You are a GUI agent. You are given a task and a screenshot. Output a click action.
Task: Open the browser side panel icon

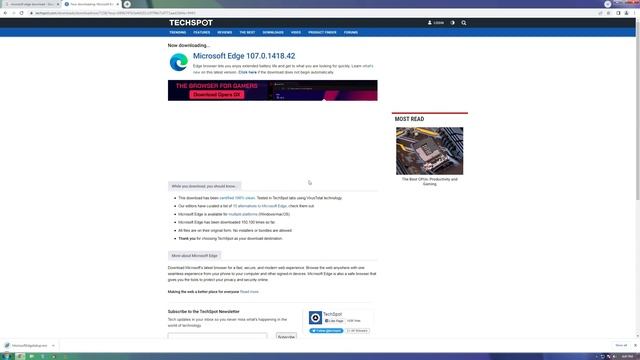pos(618,13)
